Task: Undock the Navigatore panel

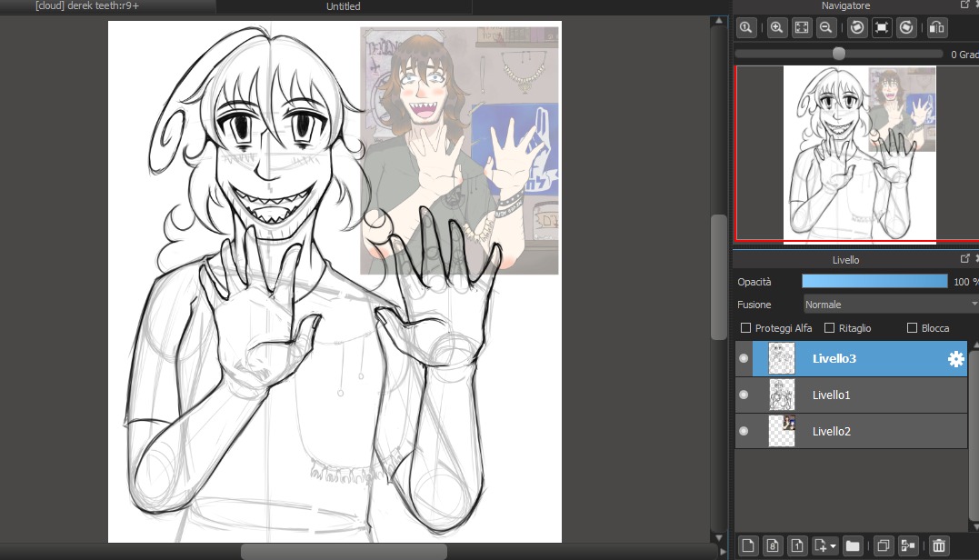Action: [964, 5]
